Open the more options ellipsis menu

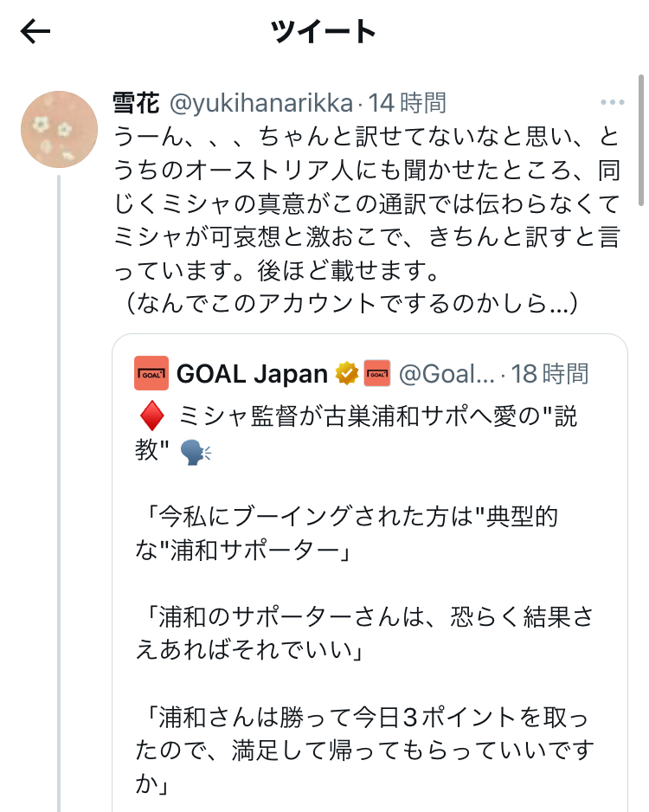[612, 103]
